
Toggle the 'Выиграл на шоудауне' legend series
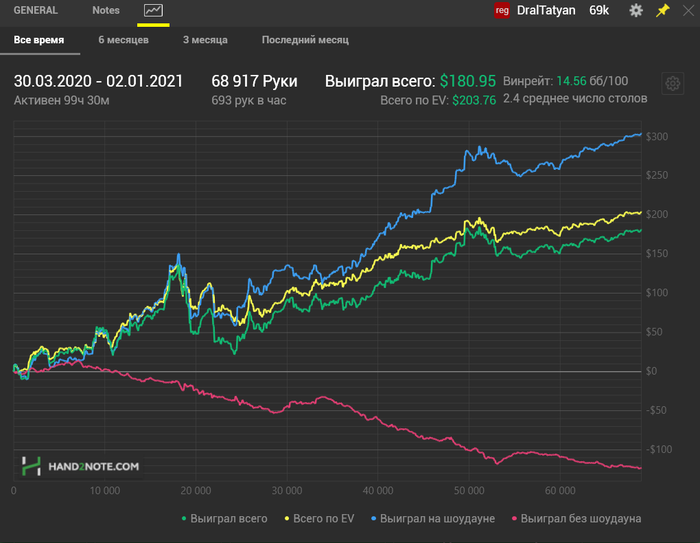point(433,518)
